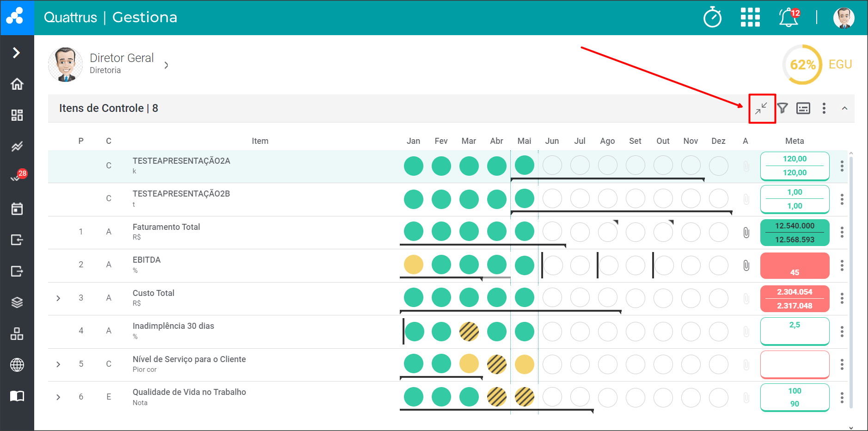The image size is (868, 431).
Task: Open the calendar icon in sidebar
Action: click(17, 209)
